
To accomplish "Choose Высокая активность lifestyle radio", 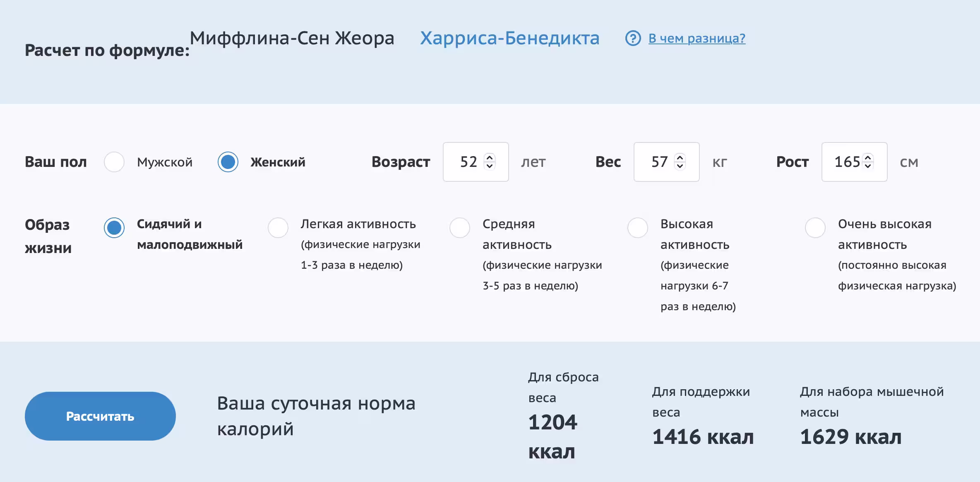I will point(638,228).
